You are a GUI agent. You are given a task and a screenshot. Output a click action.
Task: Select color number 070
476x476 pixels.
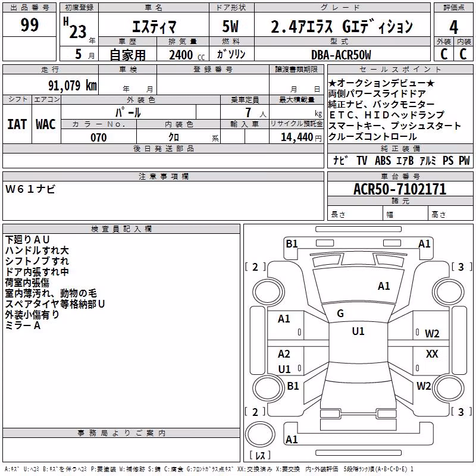(99, 137)
